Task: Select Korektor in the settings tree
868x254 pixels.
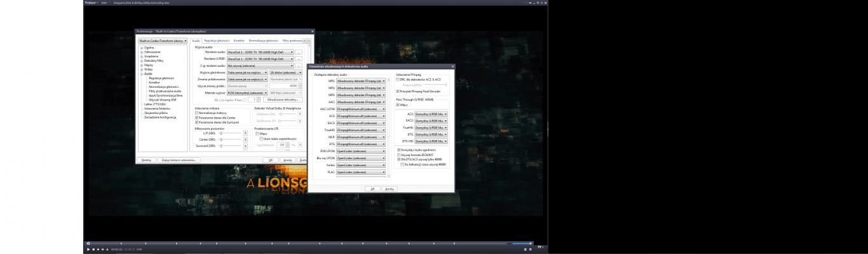Action: point(154,82)
